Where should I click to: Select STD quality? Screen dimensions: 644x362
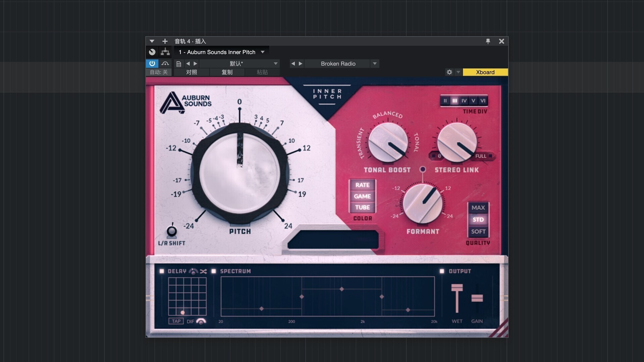click(x=478, y=220)
